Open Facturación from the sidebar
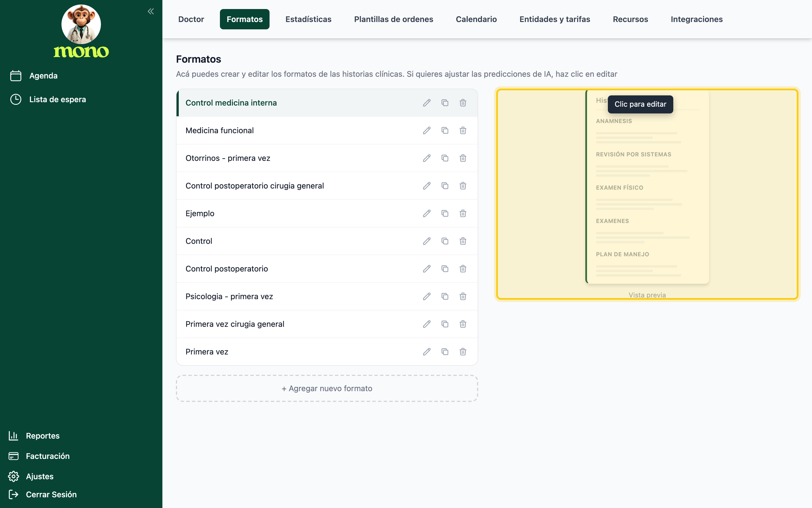The image size is (812, 508). [39, 456]
